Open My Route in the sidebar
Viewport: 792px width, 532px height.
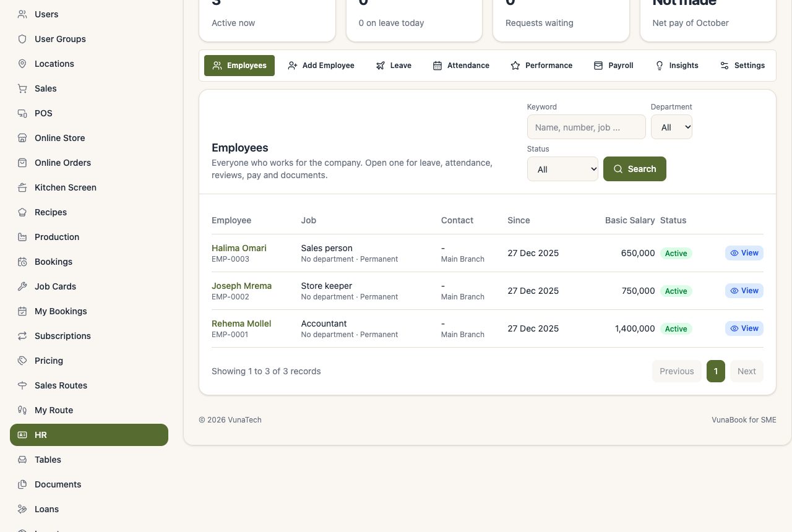coord(89,410)
